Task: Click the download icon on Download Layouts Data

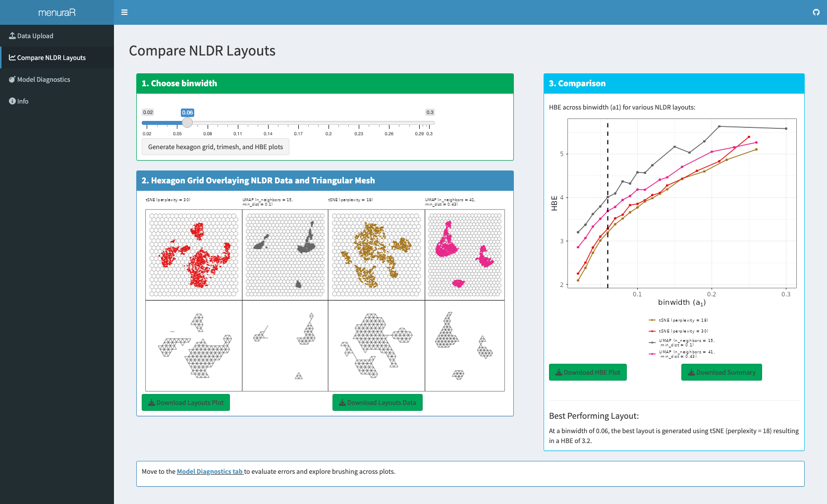Action: [342, 402]
